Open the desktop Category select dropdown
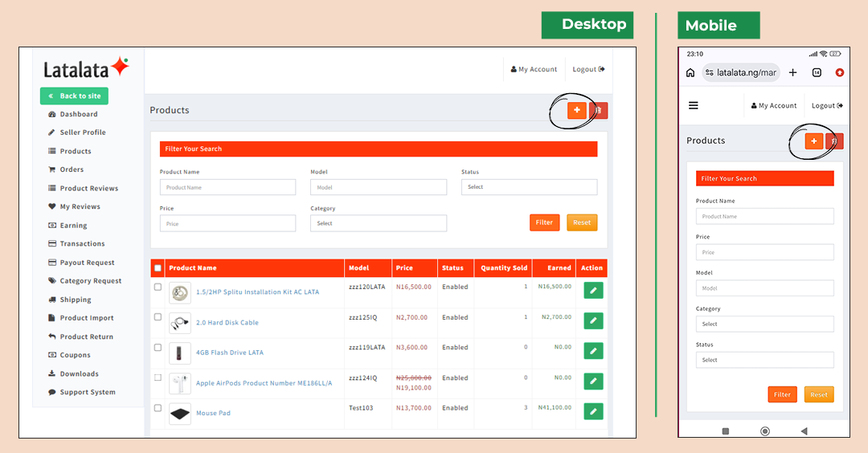 [379, 223]
